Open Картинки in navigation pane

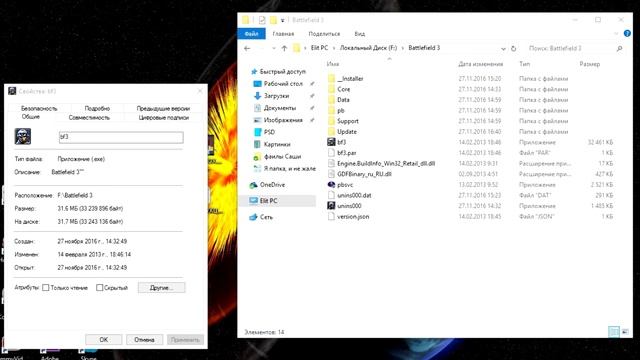[x=277, y=144]
